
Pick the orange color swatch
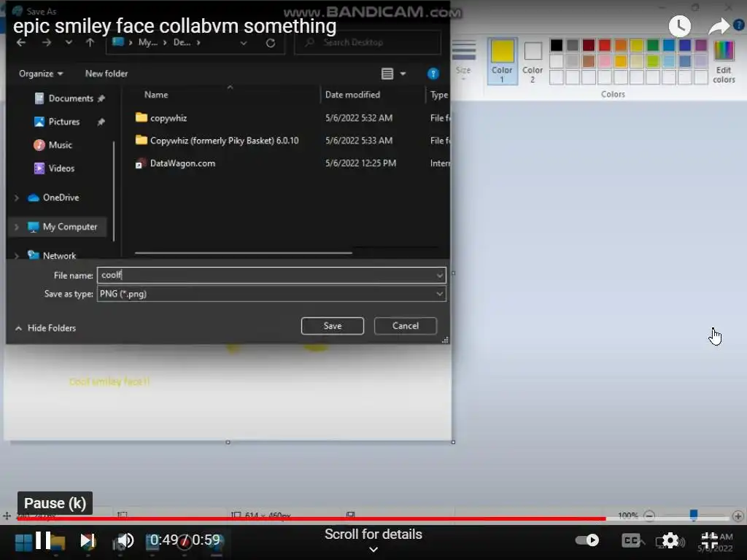pyautogui.click(x=621, y=45)
